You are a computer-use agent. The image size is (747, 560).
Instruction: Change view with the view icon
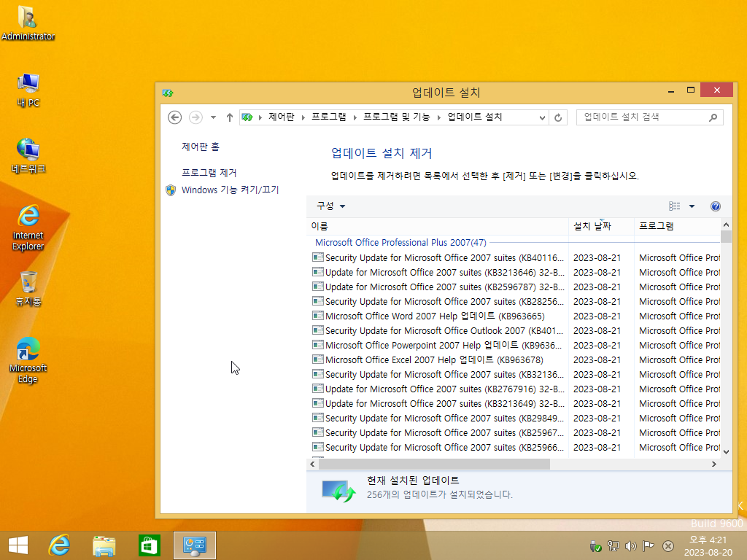click(674, 206)
